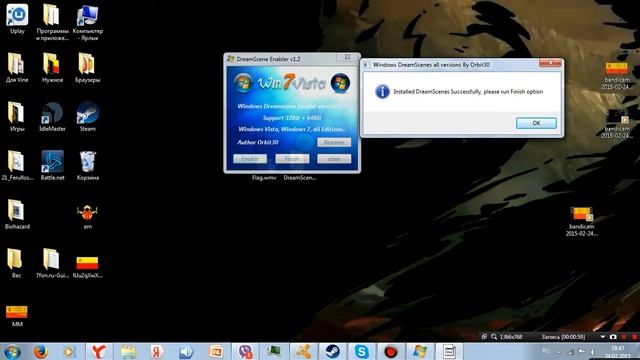
Task: Click the camera screenshot icon in recorder bar
Action: point(613,337)
